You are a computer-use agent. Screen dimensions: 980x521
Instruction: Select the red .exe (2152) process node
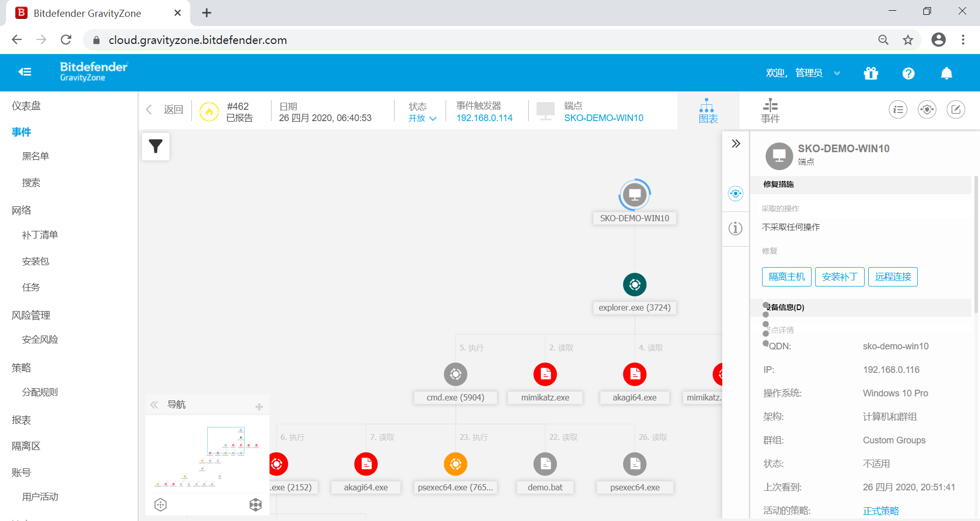coord(279,464)
